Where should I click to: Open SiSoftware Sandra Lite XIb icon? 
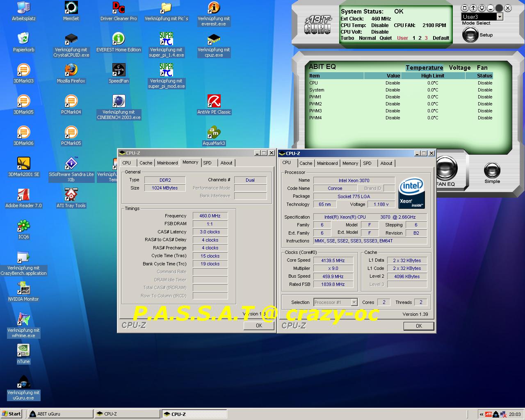[71, 170]
